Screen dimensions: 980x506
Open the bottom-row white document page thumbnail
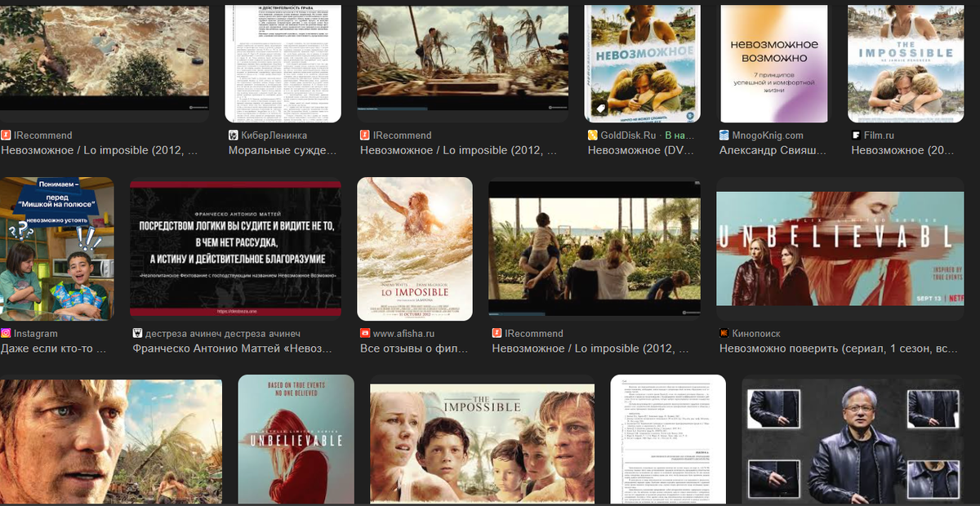click(668, 441)
